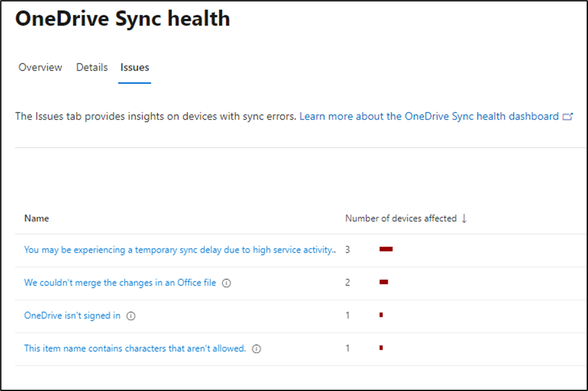Click the red bar for sync delay row
Screen dimensions: 588x391
click(386, 249)
